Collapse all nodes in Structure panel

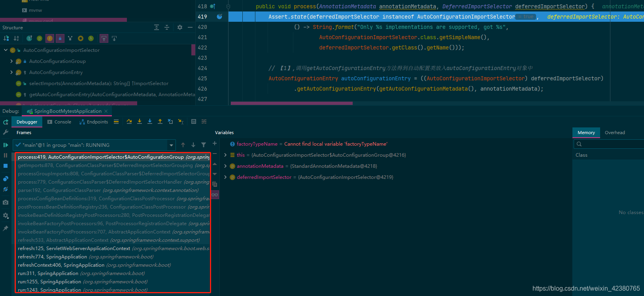tap(167, 27)
